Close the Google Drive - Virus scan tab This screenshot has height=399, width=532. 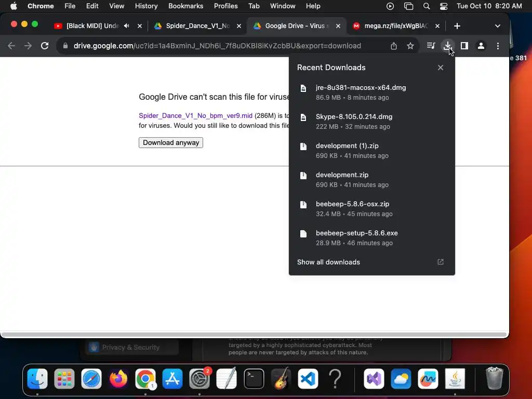(338, 26)
